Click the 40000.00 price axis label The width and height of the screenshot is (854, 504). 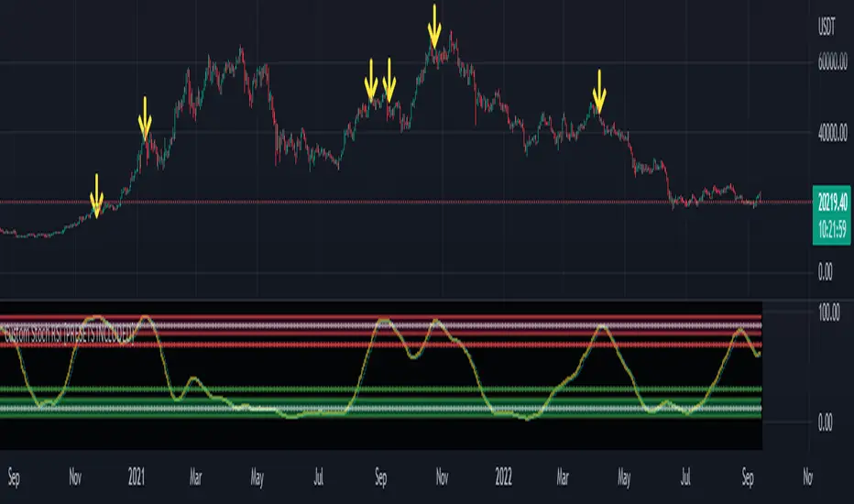click(x=832, y=132)
